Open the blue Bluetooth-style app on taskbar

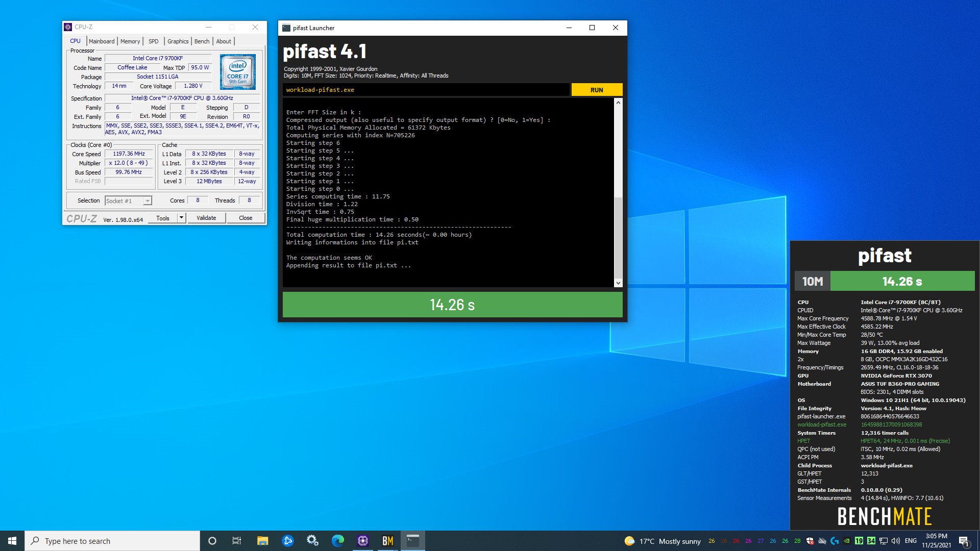287,541
